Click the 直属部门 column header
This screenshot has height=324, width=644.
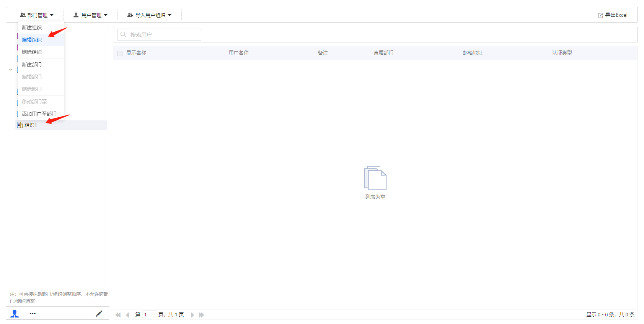point(383,53)
